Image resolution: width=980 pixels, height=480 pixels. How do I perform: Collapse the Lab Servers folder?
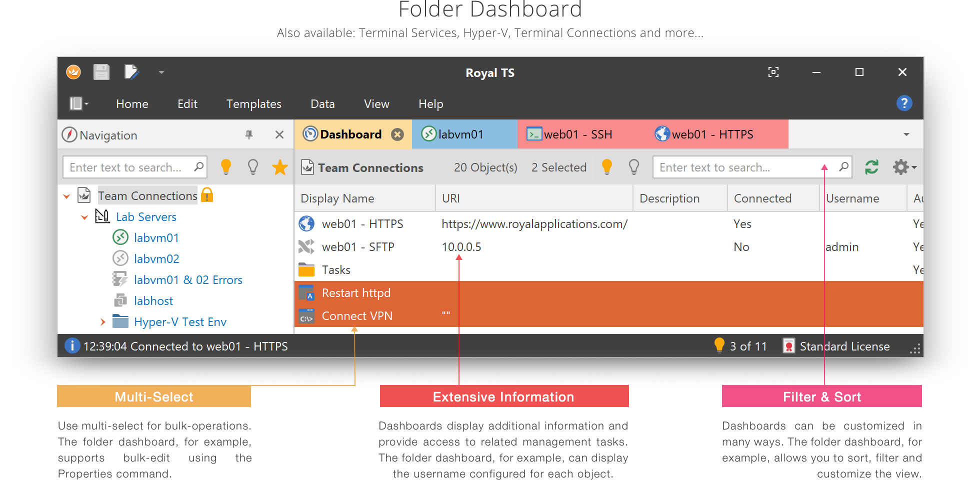coord(84,217)
